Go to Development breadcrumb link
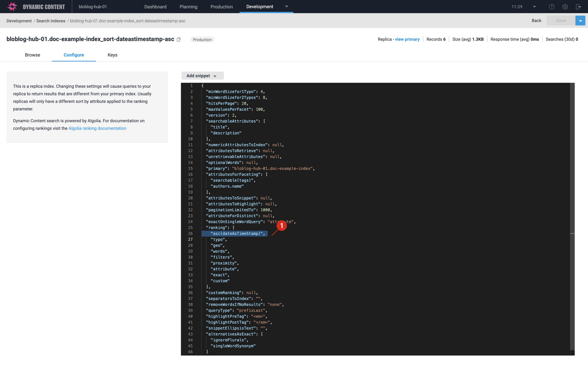Image resolution: width=588 pixels, height=368 pixels. coord(19,21)
